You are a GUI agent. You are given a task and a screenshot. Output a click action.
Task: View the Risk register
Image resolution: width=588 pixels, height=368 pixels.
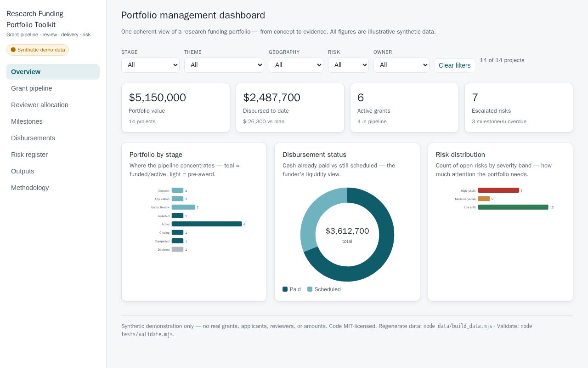click(x=53, y=155)
